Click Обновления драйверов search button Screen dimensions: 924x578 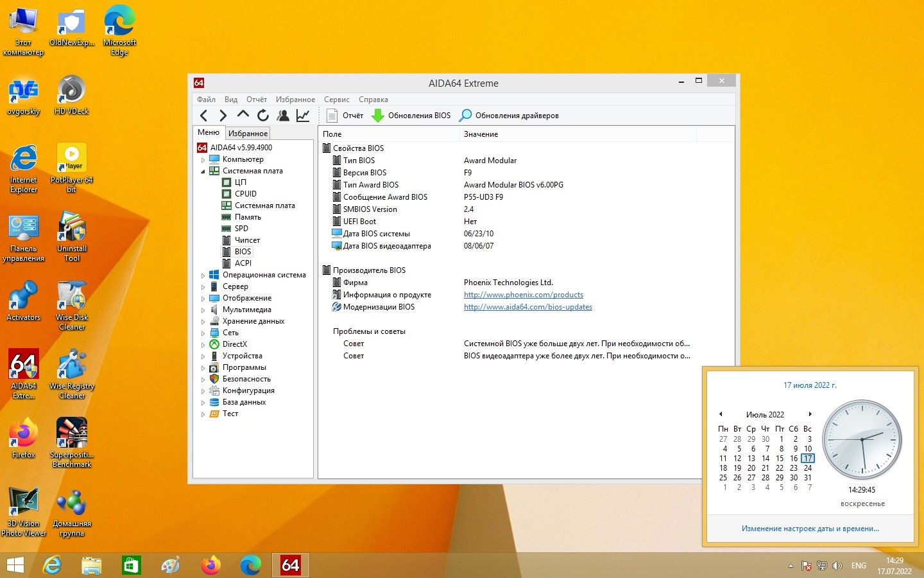pos(509,116)
